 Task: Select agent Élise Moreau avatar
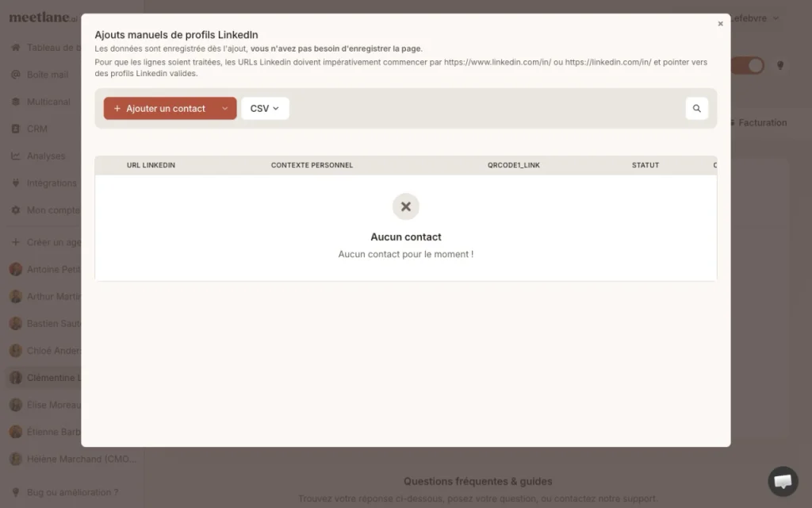point(16,405)
